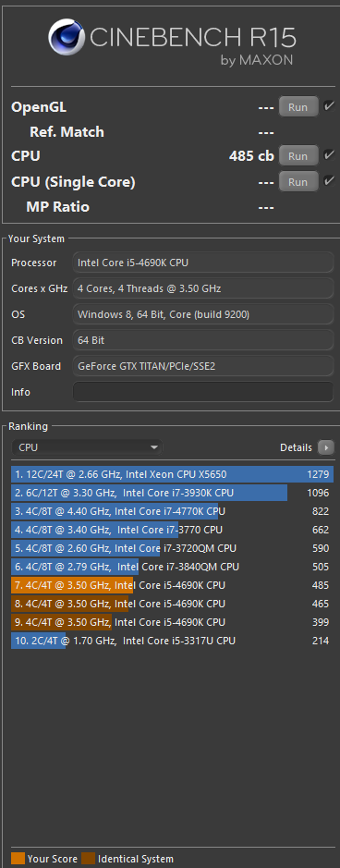The width and height of the screenshot is (340, 868).
Task: Select the Core i7-3930K ranking entry
Action: click(x=173, y=493)
